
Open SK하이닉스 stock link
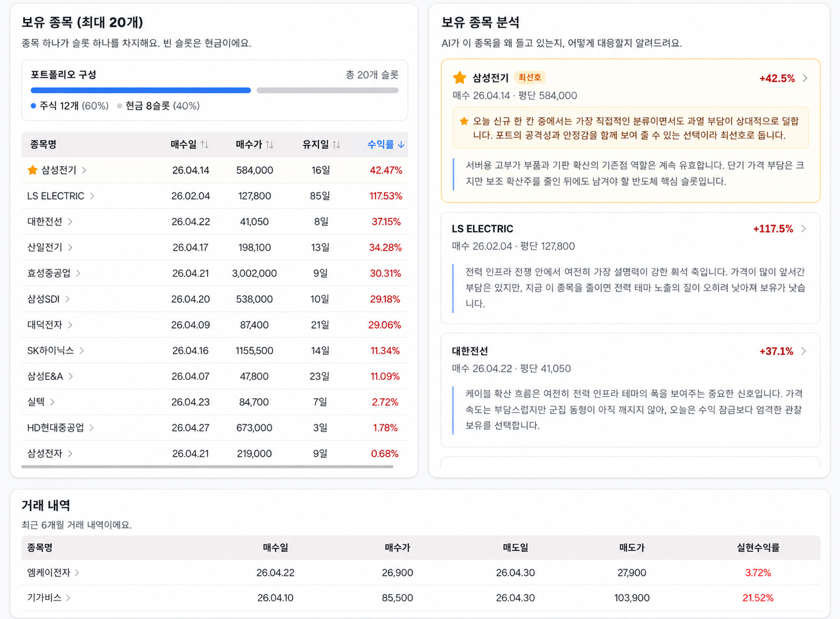tap(51, 351)
